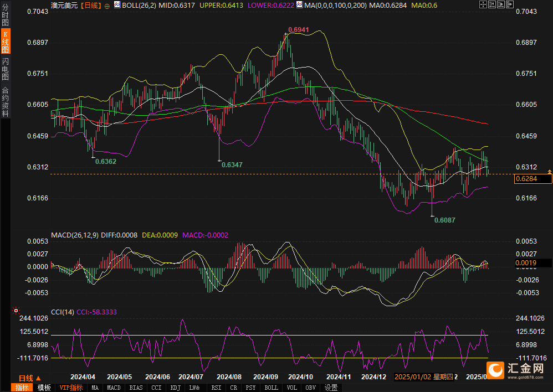
Task: Click the panel export arrow icon
Action: tap(510, 4)
